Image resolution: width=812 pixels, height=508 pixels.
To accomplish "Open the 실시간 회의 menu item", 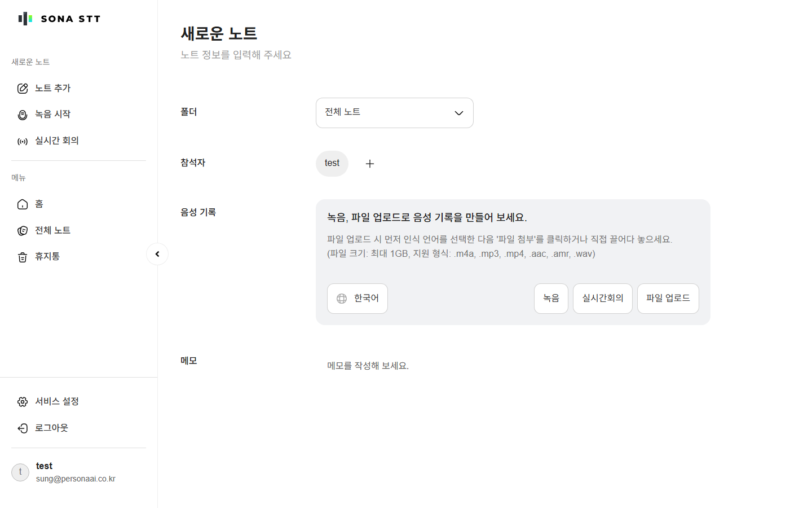I will pyautogui.click(x=78, y=141).
